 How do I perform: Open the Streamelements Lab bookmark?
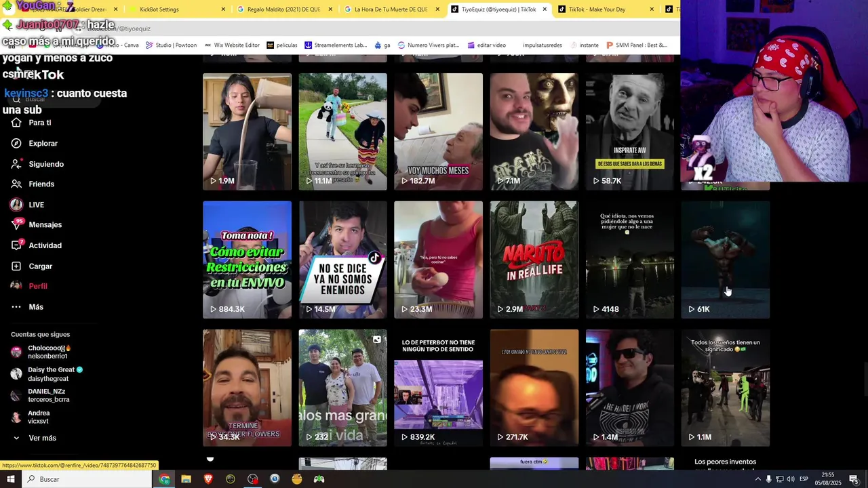pyautogui.click(x=336, y=45)
